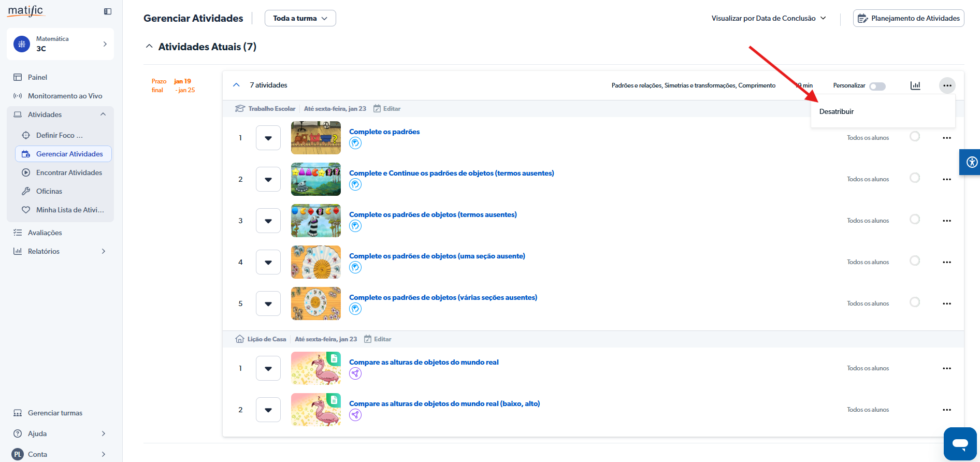Expand arrow box for activity 5
This screenshot has height=462, width=980.
268,304
